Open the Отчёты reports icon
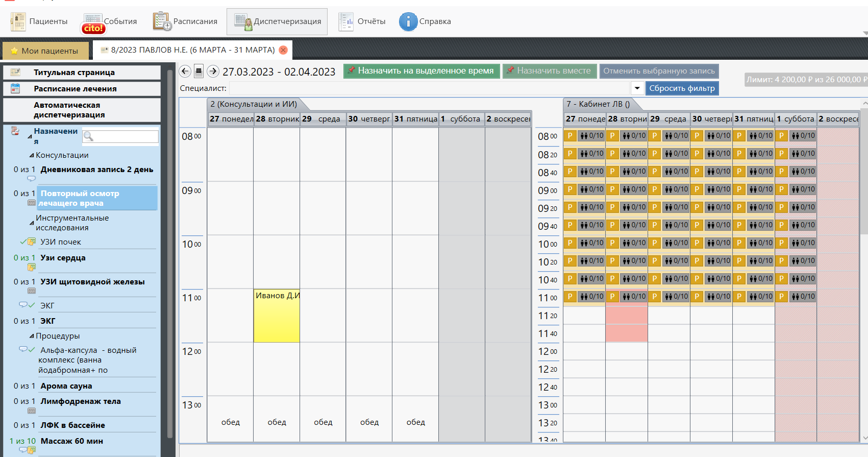Viewport: 868px width, 457px height. click(346, 21)
